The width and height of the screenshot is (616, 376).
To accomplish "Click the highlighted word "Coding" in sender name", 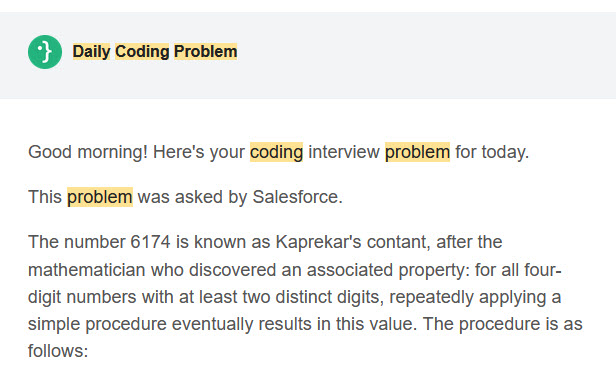I will pos(142,51).
